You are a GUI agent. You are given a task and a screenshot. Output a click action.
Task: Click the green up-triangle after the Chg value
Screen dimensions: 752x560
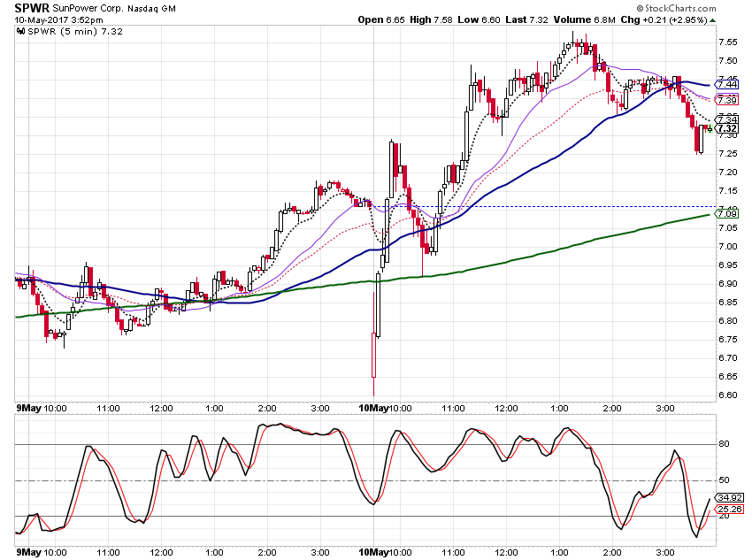tap(712, 20)
